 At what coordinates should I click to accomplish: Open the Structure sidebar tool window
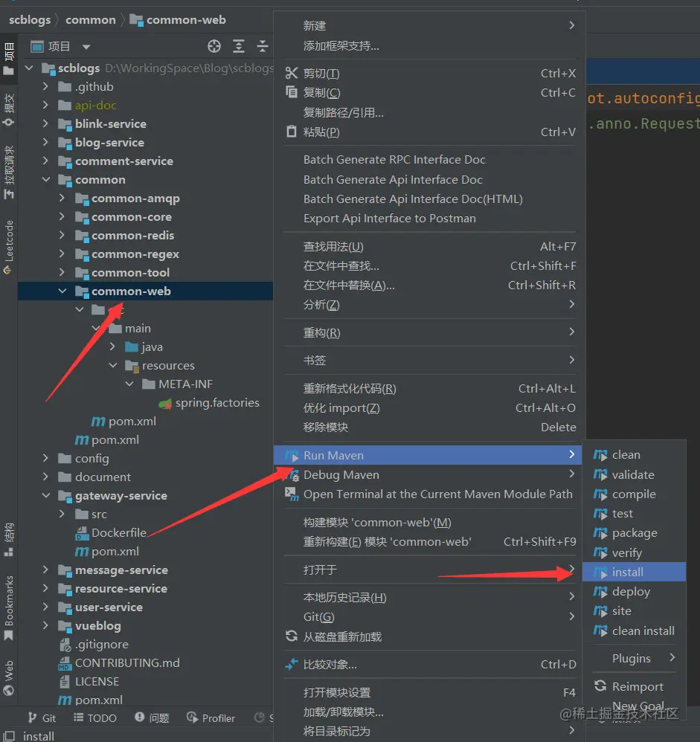[x=8, y=540]
